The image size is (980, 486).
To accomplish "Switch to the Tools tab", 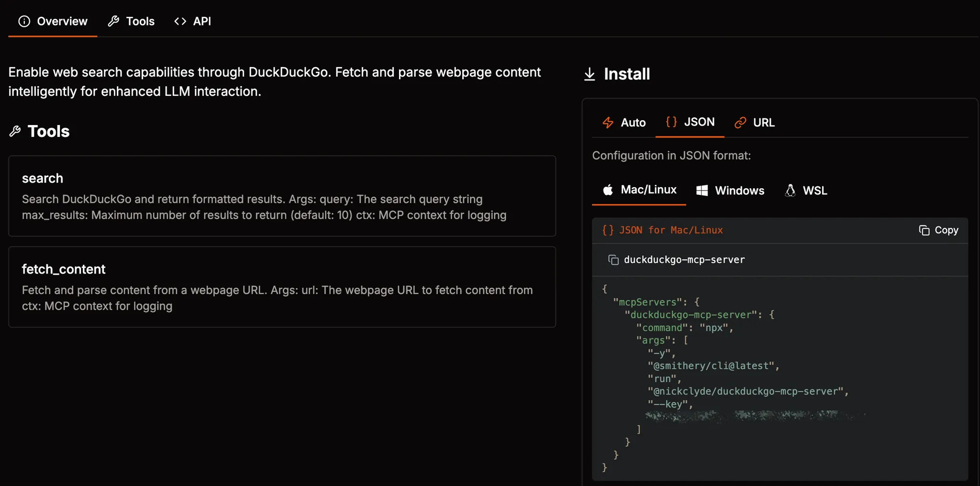I will 131,21.
